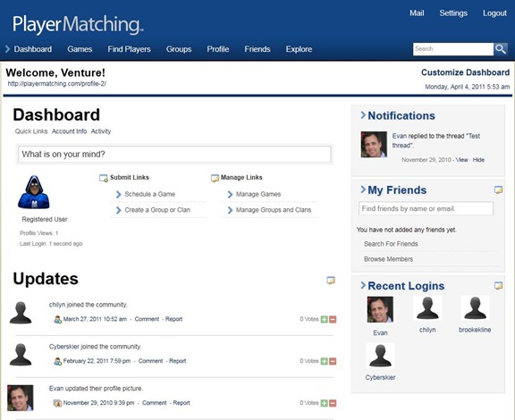515x420 pixels.
Task: Click Manage Groups and Clans link
Action: click(274, 210)
